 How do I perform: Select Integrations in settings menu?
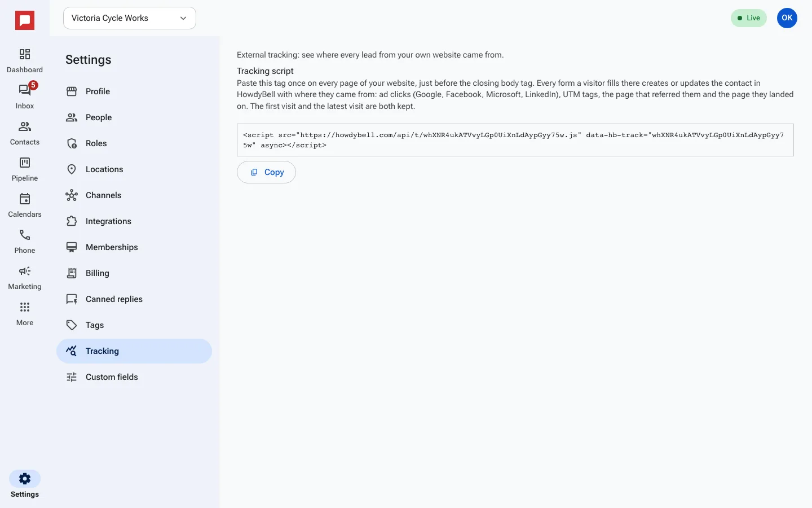pyautogui.click(x=134, y=221)
